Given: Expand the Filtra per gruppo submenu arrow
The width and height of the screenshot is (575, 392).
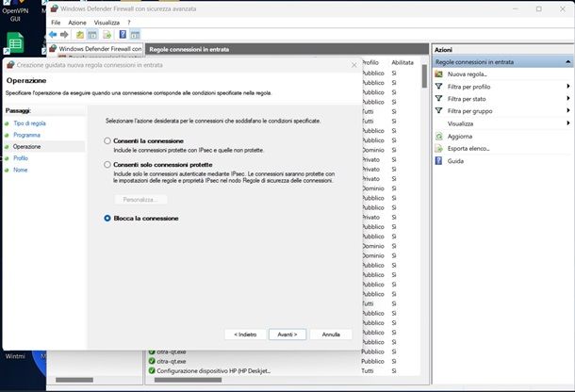Looking at the screenshot, I should point(567,111).
